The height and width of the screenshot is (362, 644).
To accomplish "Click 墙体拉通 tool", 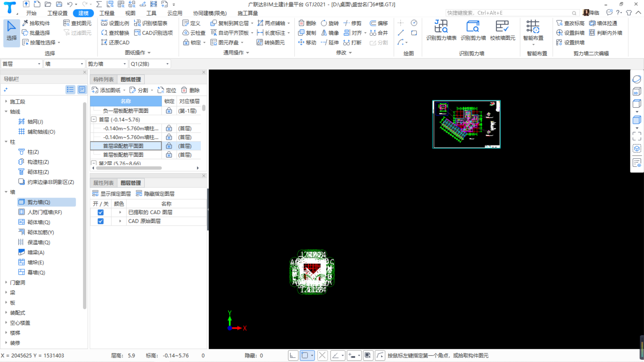I will coord(603,23).
